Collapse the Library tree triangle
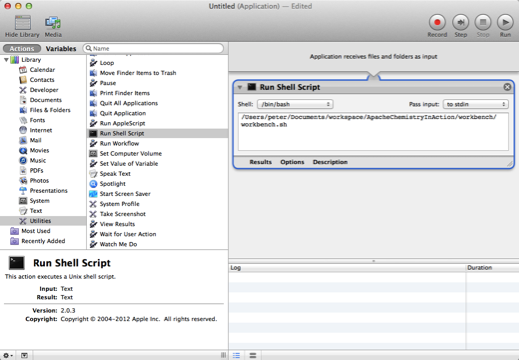 6,60
